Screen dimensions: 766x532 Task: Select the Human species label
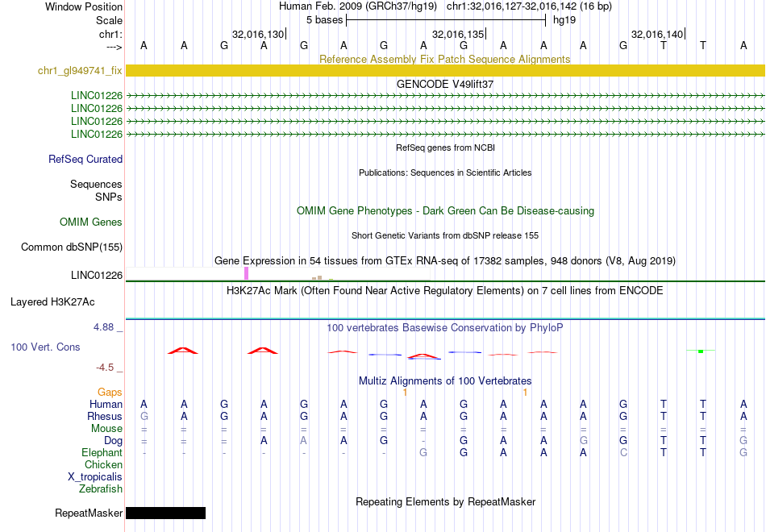tap(106, 405)
